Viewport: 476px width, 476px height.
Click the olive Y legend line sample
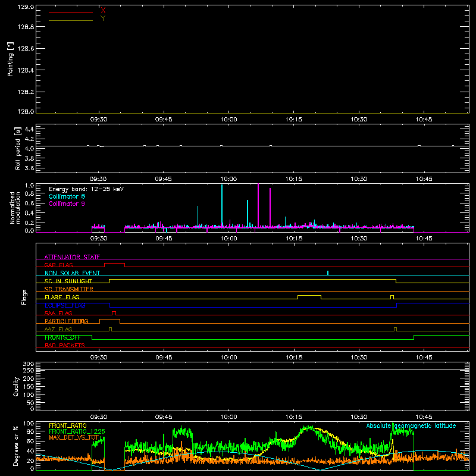tap(71, 20)
